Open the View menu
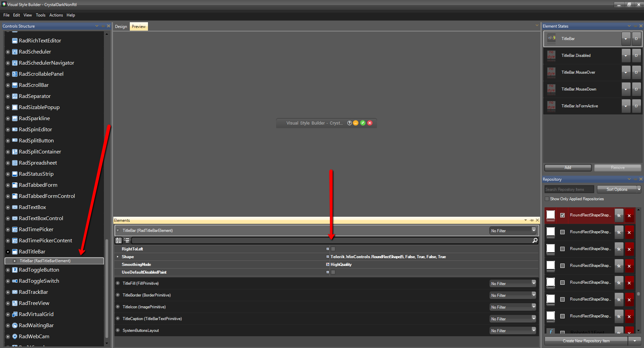This screenshot has width=644, height=348. [28, 15]
